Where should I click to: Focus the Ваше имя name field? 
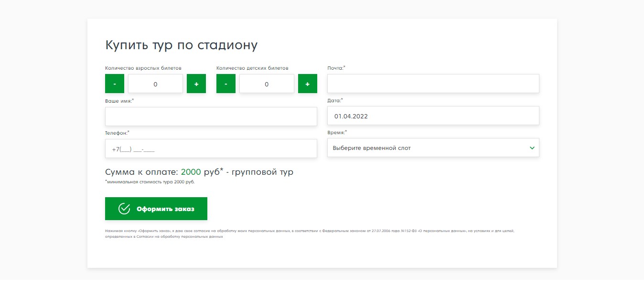[x=211, y=117]
